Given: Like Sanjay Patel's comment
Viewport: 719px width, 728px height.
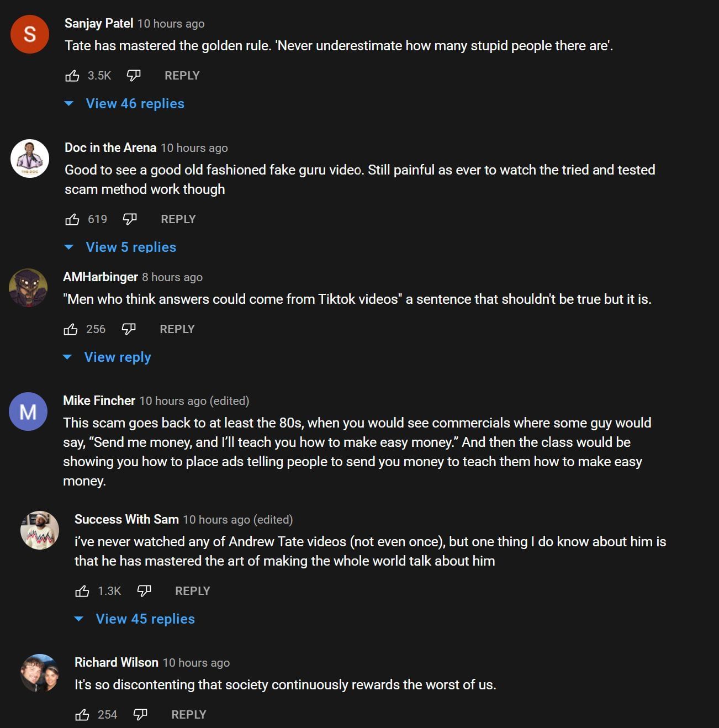Looking at the screenshot, I should 72,76.
